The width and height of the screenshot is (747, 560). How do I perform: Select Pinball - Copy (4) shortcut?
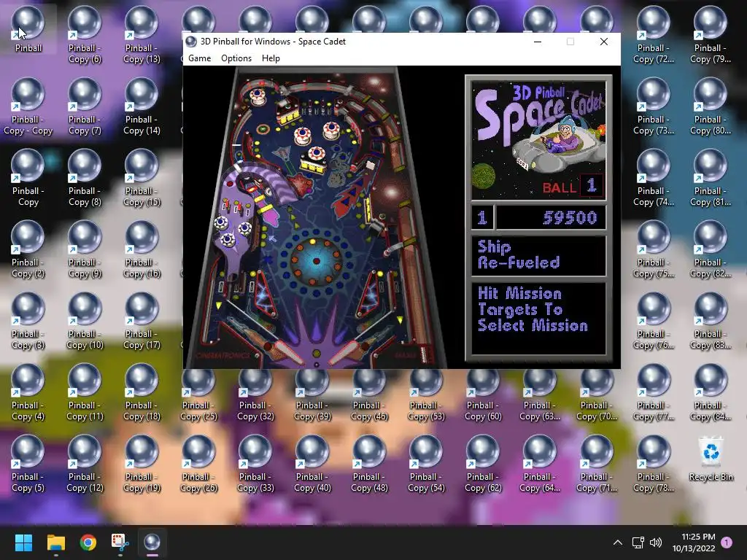[28, 392]
